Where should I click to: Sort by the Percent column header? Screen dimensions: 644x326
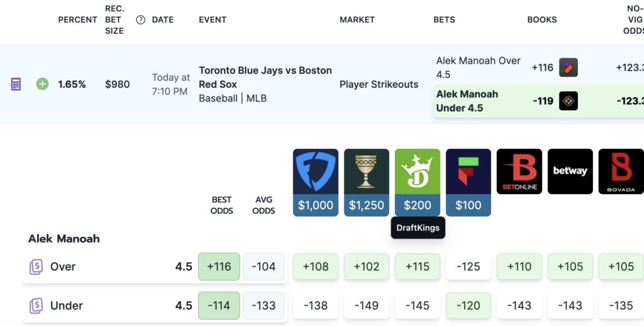[x=77, y=19]
